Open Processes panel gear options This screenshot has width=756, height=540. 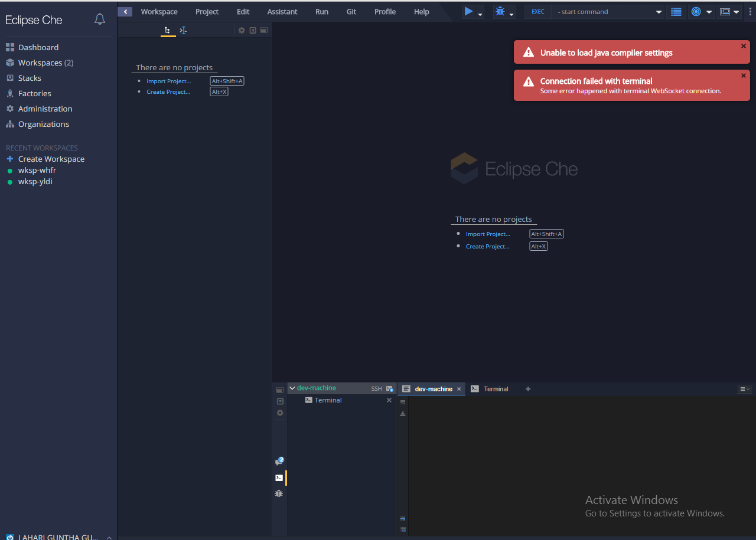[x=280, y=413]
